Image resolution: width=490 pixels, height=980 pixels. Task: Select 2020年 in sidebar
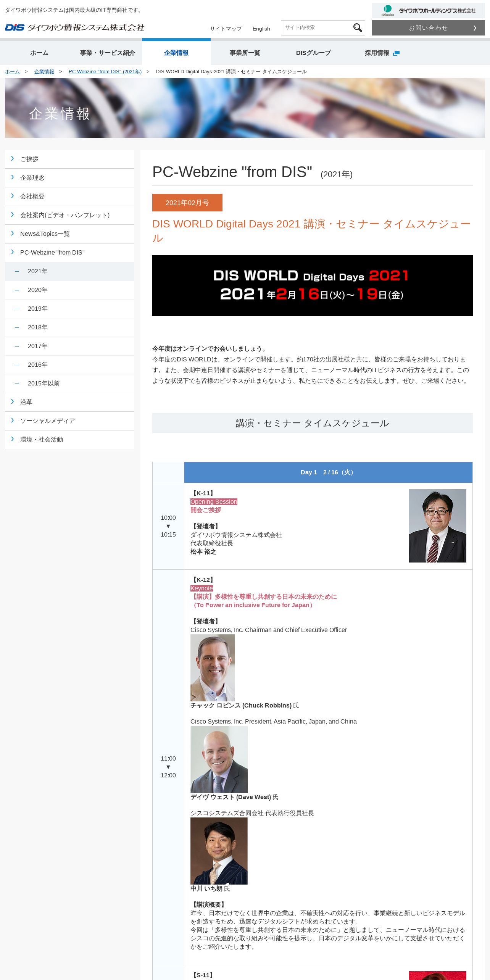69,290
